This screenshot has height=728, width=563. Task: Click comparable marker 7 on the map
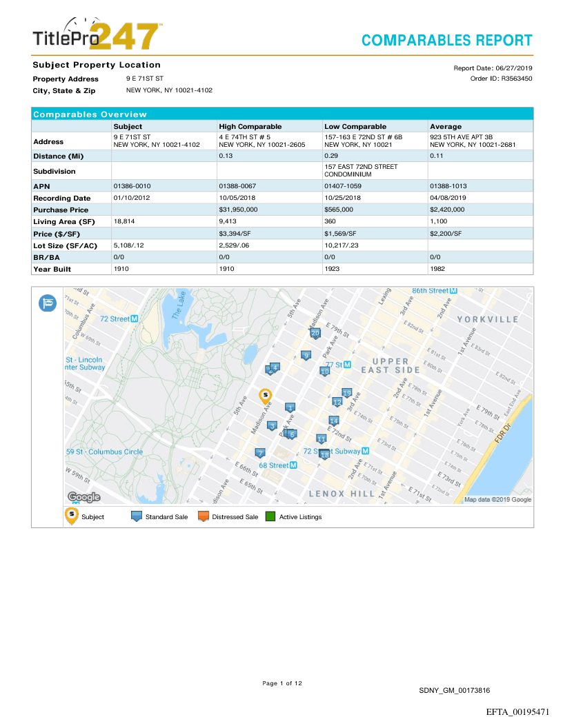point(260,453)
